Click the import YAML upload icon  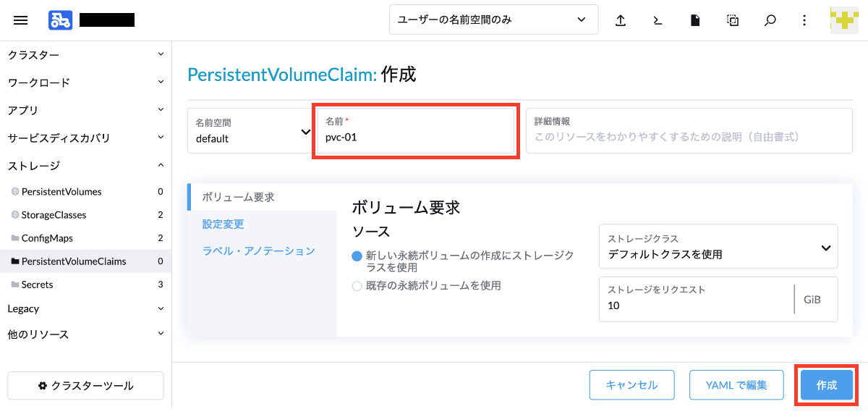[x=621, y=20]
